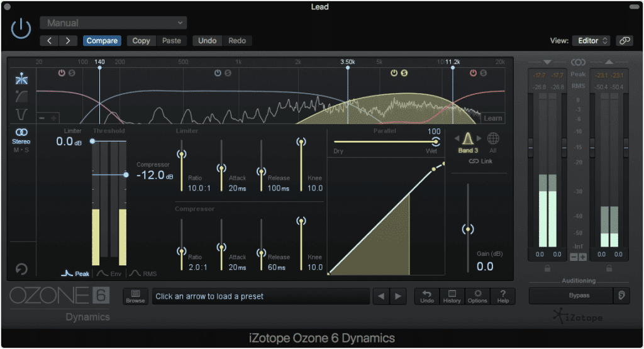Open the Help question mark button
This screenshot has height=349, width=644.
502,296
